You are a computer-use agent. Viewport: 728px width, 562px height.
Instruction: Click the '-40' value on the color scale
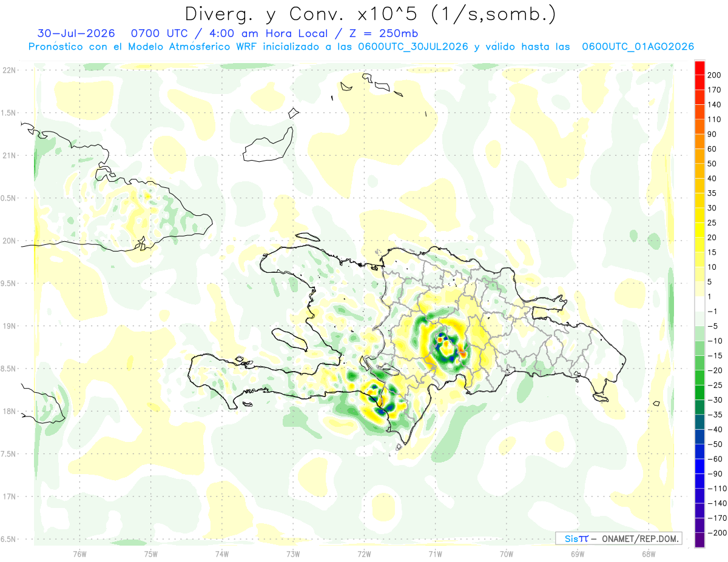[x=715, y=430]
